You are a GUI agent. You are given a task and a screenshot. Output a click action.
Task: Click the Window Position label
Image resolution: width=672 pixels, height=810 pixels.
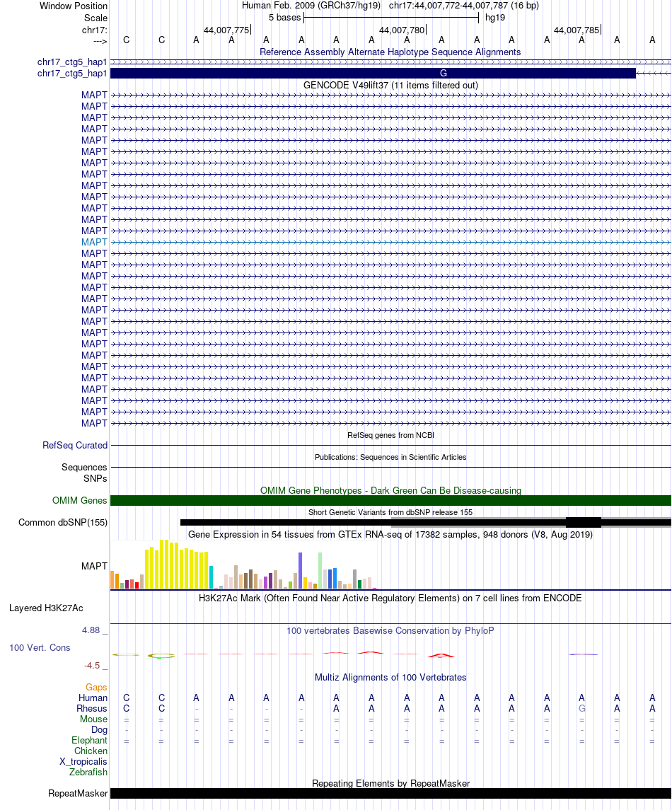[74, 6]
